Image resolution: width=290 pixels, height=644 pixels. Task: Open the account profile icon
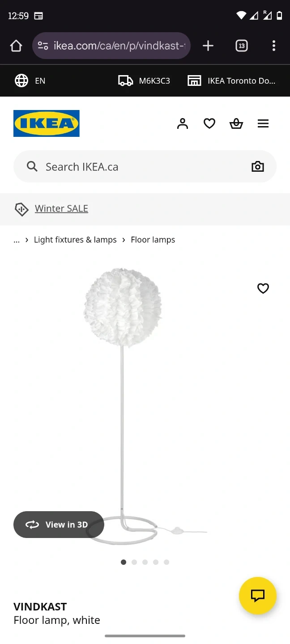click(x=183, y=123)
